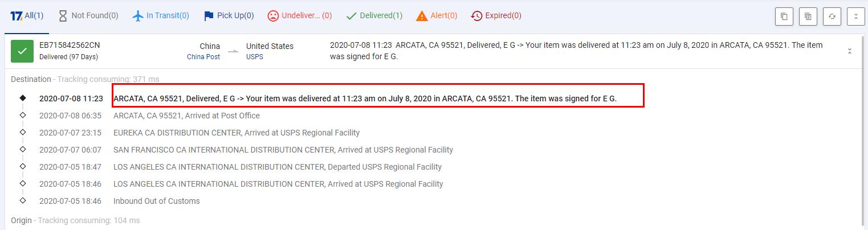Click the collapse all results button

tap(856, 17)
